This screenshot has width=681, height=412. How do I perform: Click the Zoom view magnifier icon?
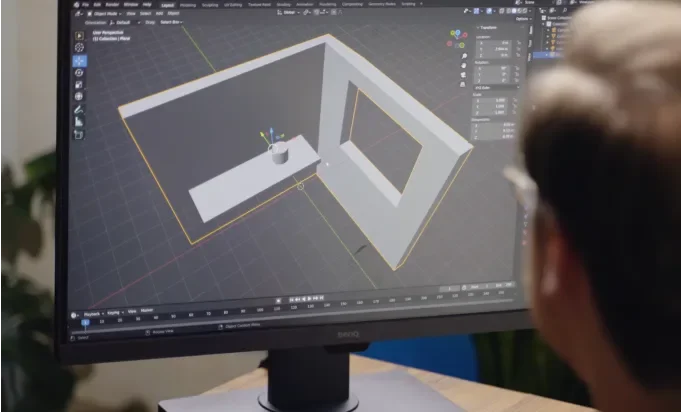click(464, 56)
